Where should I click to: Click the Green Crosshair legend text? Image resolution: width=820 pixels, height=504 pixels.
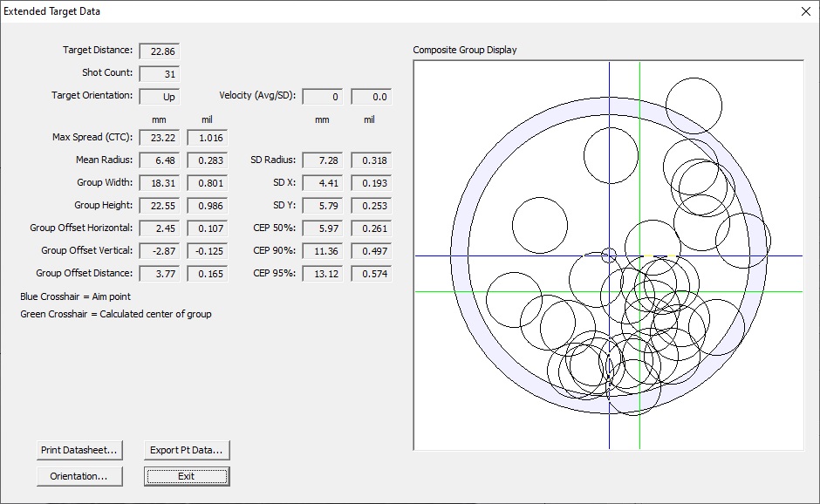tap(115, 314)
